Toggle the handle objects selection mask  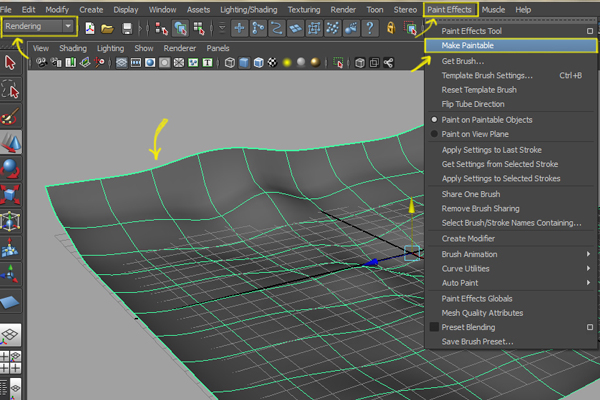pos(239,28)
